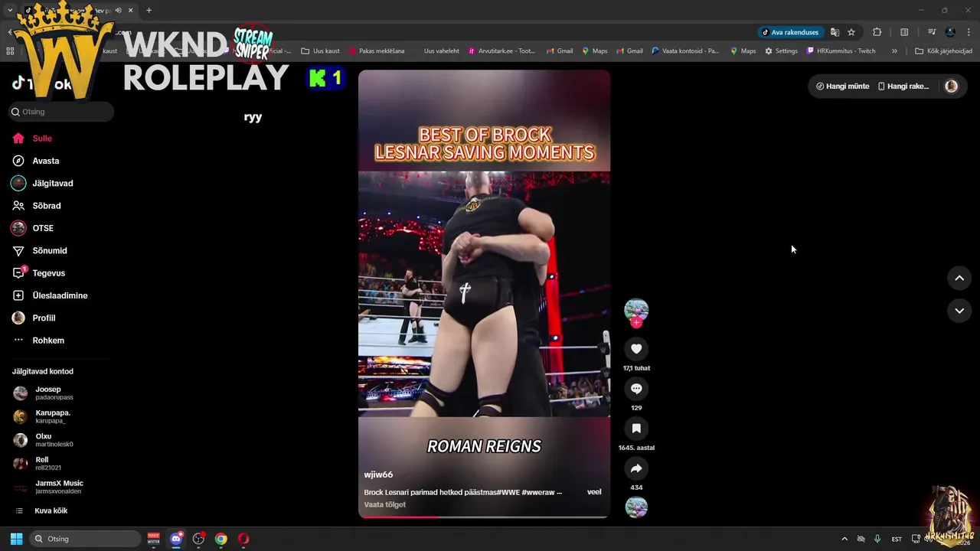Open HRKummitus - Twitch bookmark
The image size is (980, 551).
841,51
